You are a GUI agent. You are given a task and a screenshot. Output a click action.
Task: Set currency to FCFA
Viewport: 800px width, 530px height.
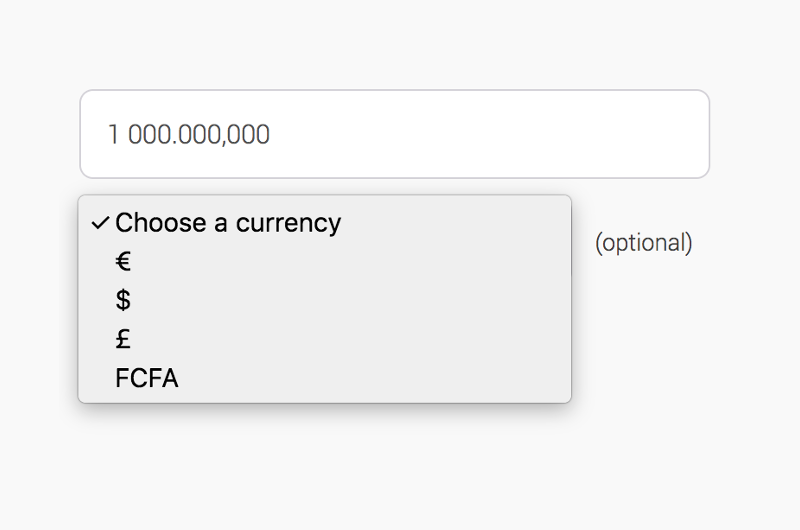(x=147, y=379)
